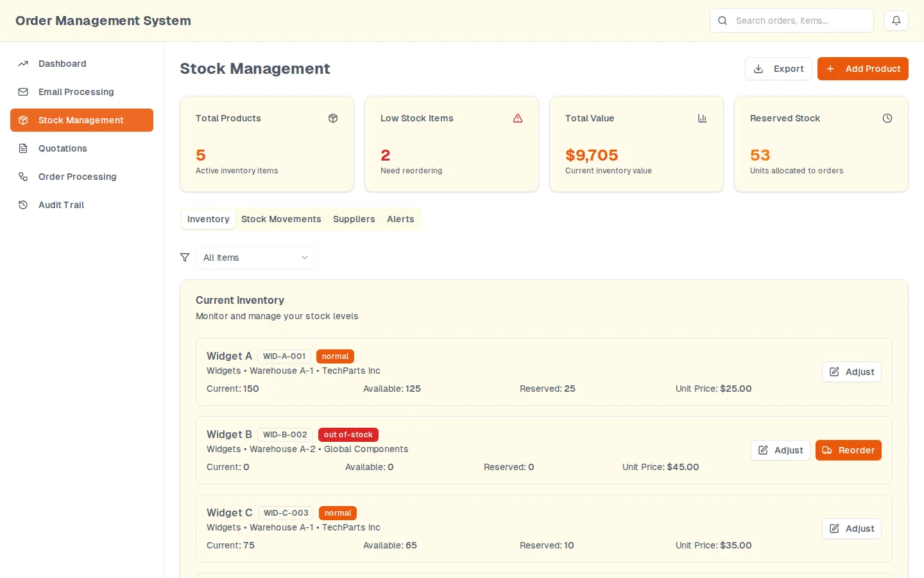The image size is (924, 578).
Task: Click the $9,705 total value figure
Action: point(592,155)
